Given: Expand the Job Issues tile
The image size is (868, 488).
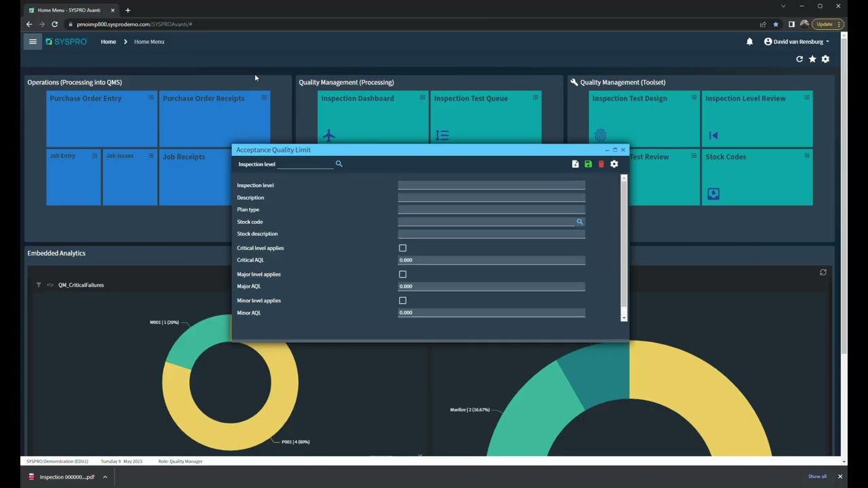Looking at the screenshot, I should [x=151, y=155].
